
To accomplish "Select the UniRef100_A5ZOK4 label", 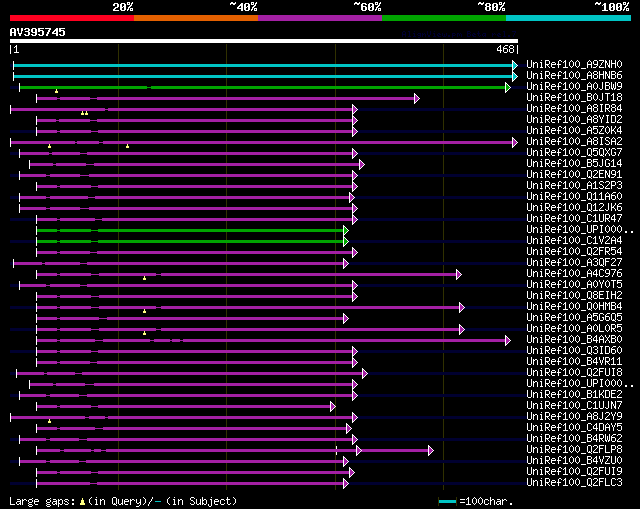I will [x=574, y=131].
